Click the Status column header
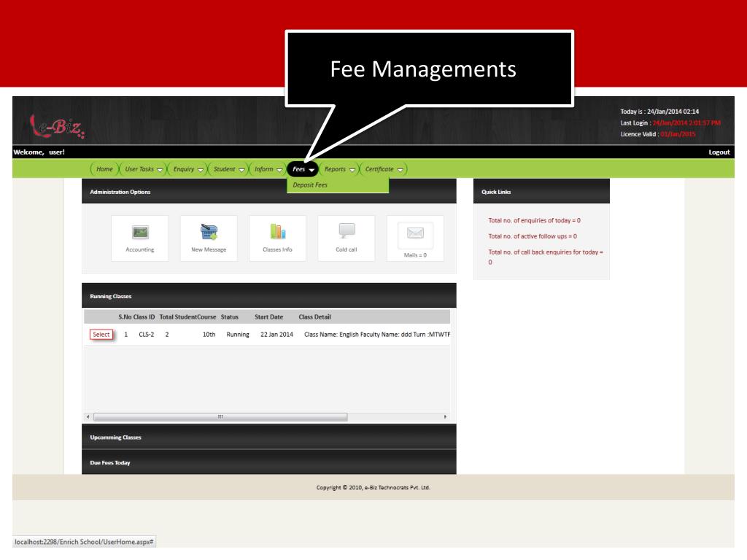Screen dimensions: 747x560 [230, 316]
